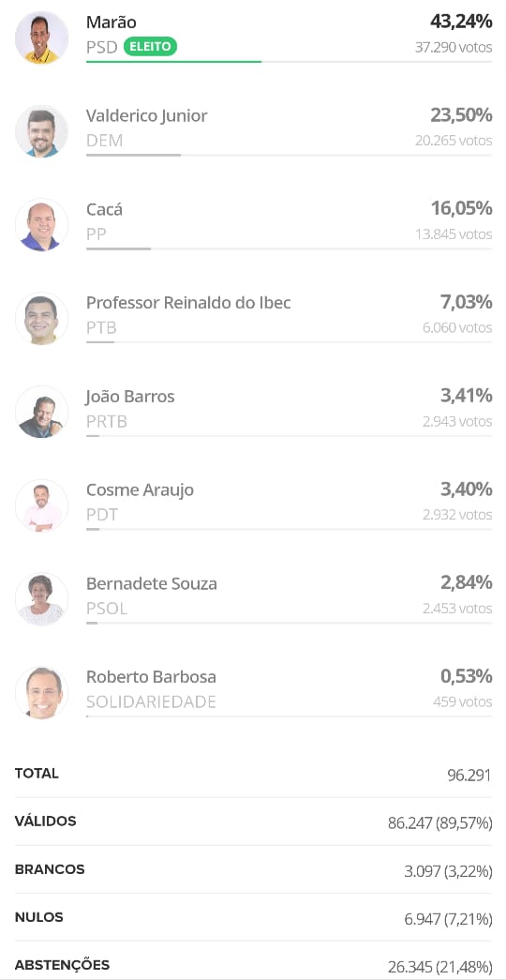Select Roberto Barbosa's avatar photo

42,692
